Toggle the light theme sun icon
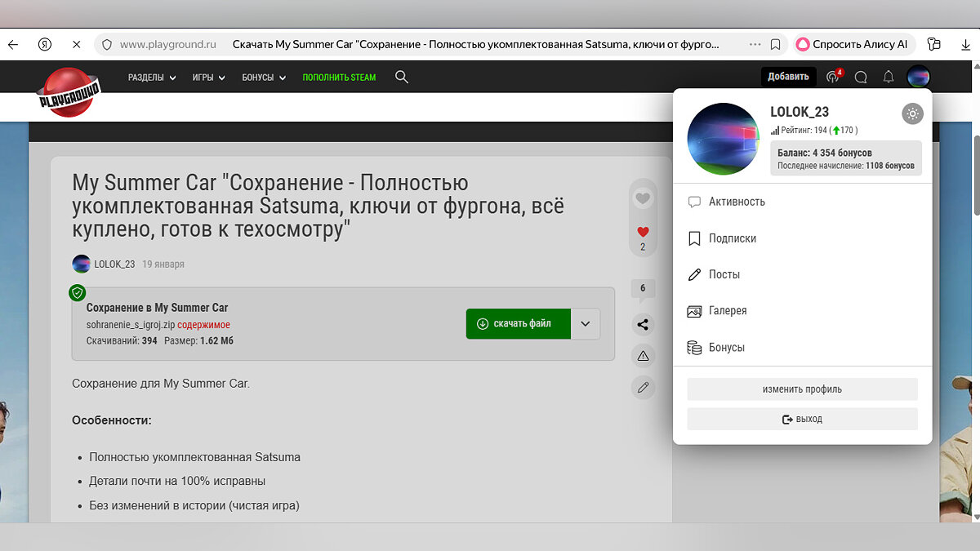The height and width of the screenshot is (551, 980). (912, 113)
